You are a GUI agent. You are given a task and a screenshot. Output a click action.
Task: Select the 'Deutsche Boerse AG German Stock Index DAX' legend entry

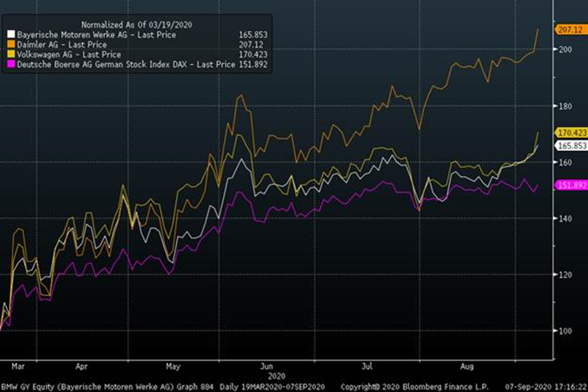[x=126, y=64]
